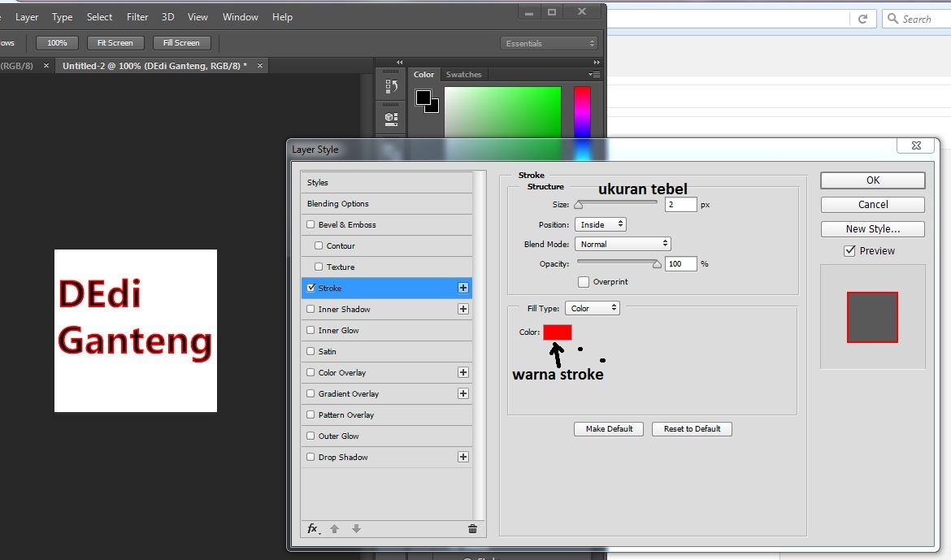Collapse the panel dock with double-arrow icon
The width and height of the screenshot is (951, 560).
point(399,62)
